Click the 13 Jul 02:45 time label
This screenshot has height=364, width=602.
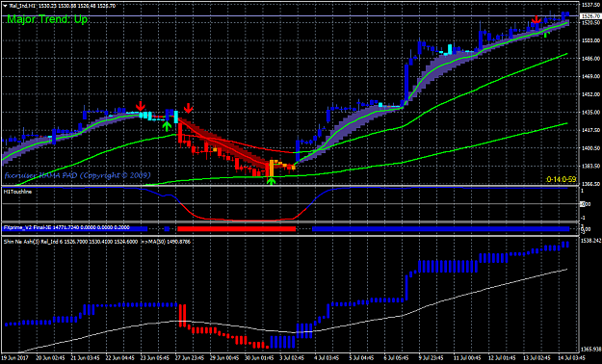click(x=537, y=357)
